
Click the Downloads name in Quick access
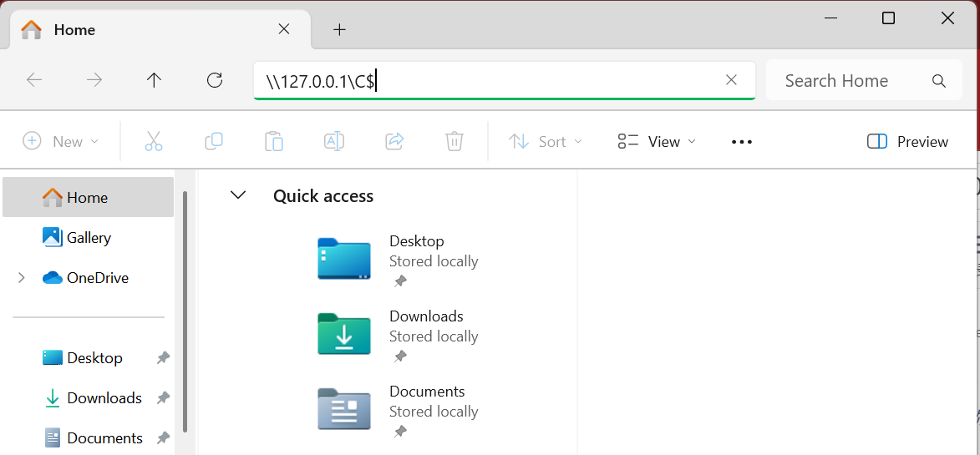click(x=426, y=316)
